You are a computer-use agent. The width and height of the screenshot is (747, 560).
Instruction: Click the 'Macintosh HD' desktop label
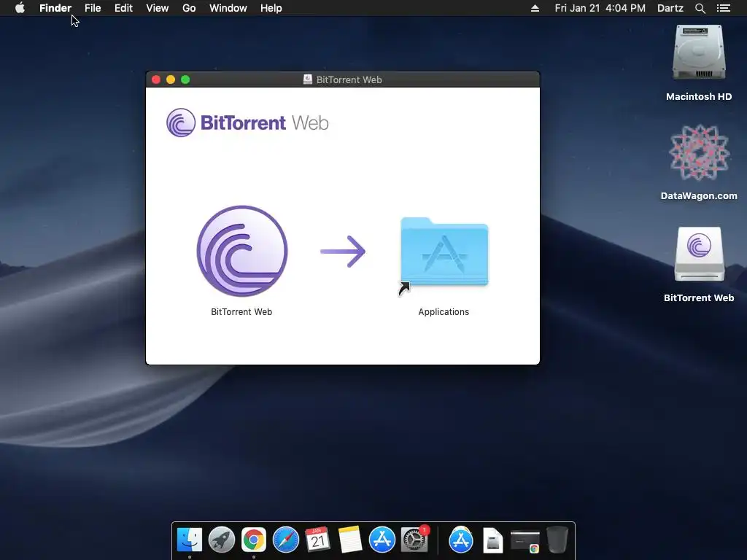(699, 97)
